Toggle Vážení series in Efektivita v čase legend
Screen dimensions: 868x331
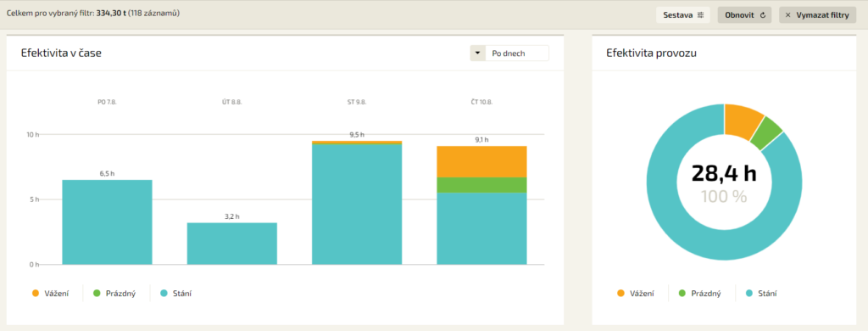[51, 294]
